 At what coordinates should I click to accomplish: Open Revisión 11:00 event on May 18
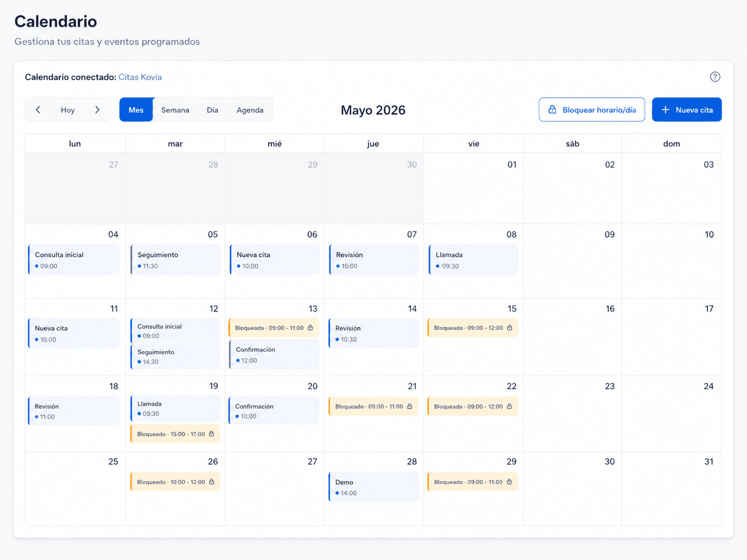click(x=74, y=411)
